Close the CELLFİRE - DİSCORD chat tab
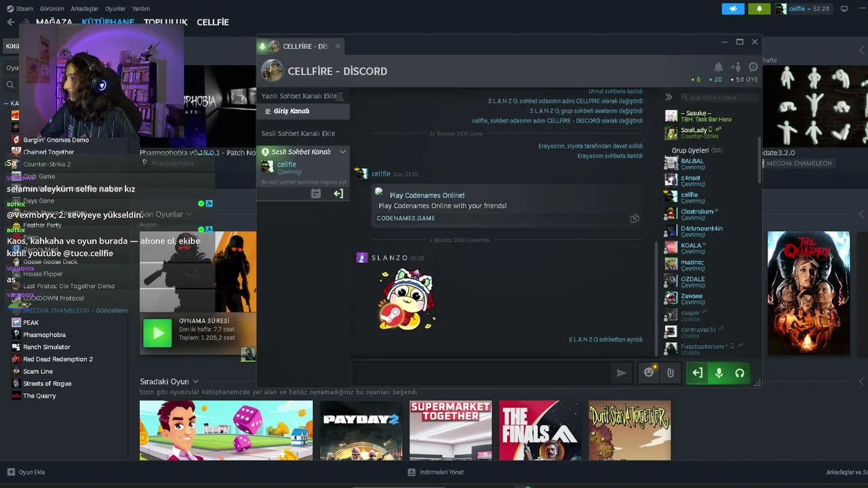868x488 pixels. tap(338, 46)
